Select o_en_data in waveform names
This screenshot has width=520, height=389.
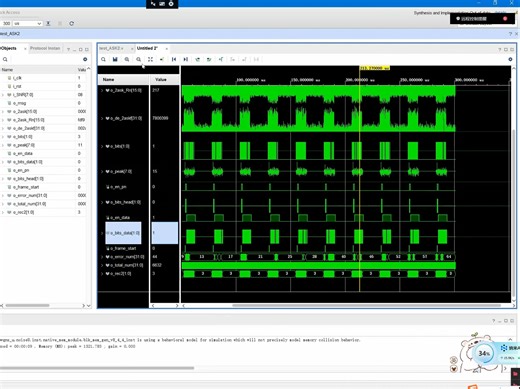point(120,218)
